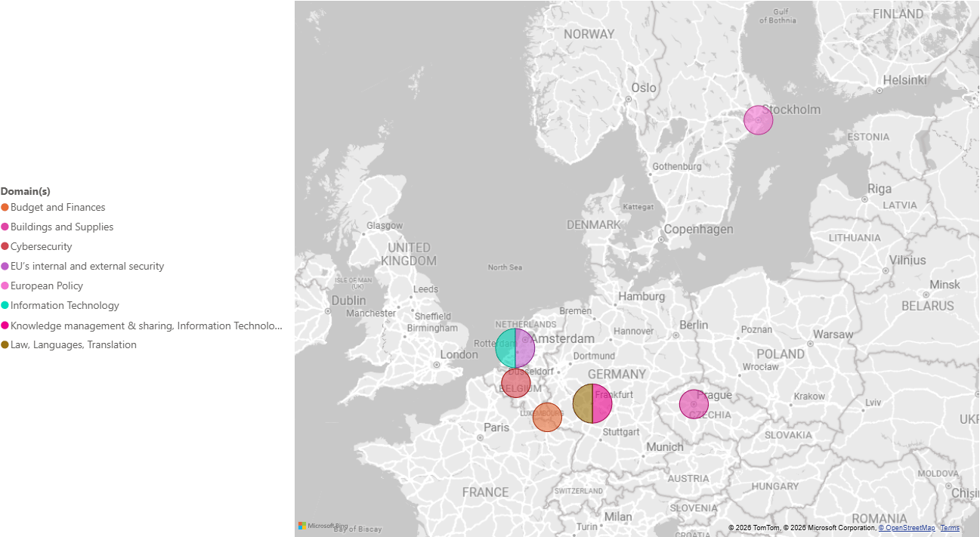Open the OpenStreetMap attribution link

[x=906, y=528]
